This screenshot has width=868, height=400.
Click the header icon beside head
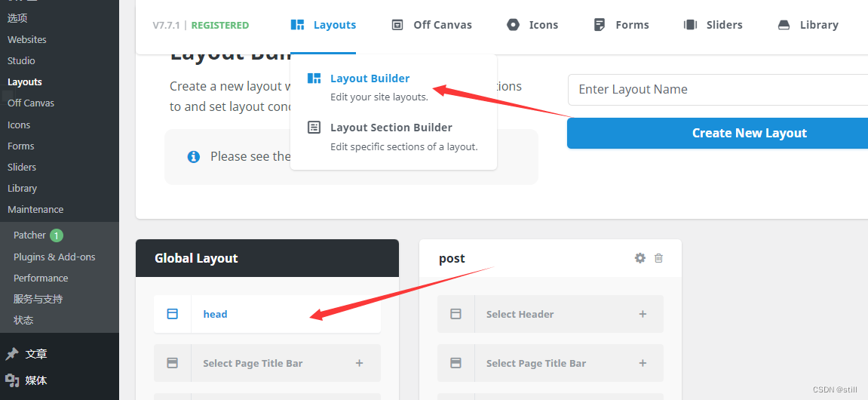172,314
